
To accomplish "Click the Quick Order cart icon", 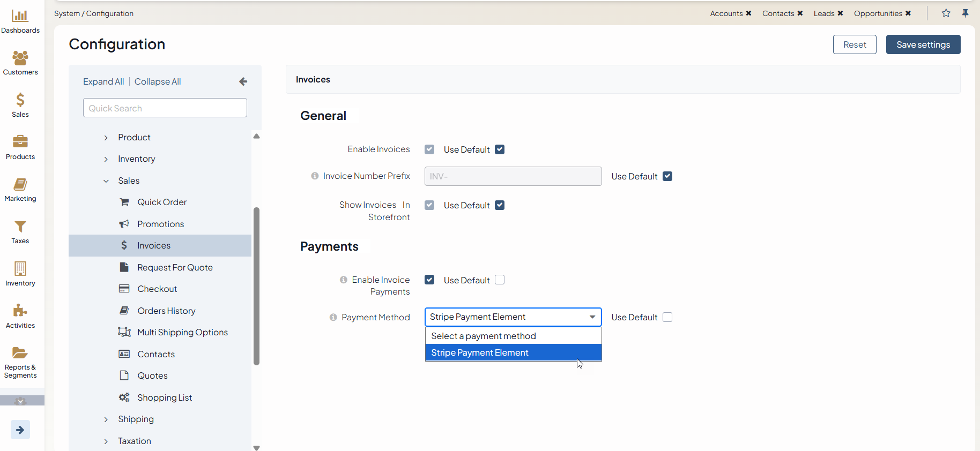I will [x=124, y=202].
